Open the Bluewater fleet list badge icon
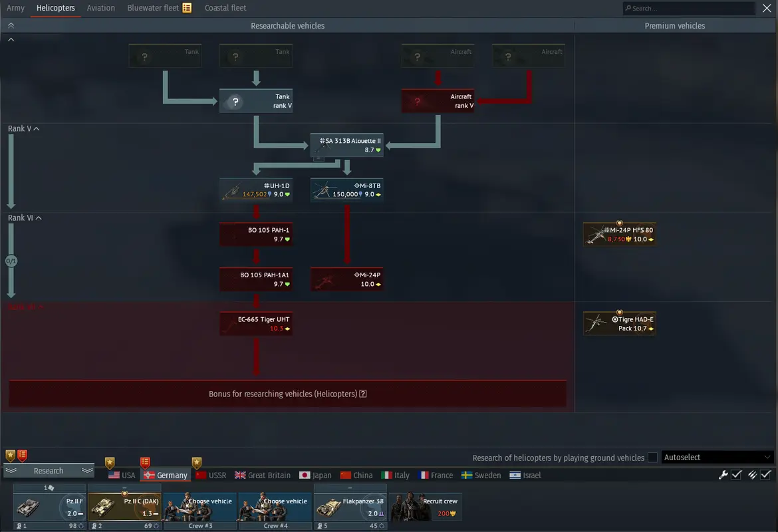Image resolution: width=778 pixels, height=532 pixels. point(187,8)
